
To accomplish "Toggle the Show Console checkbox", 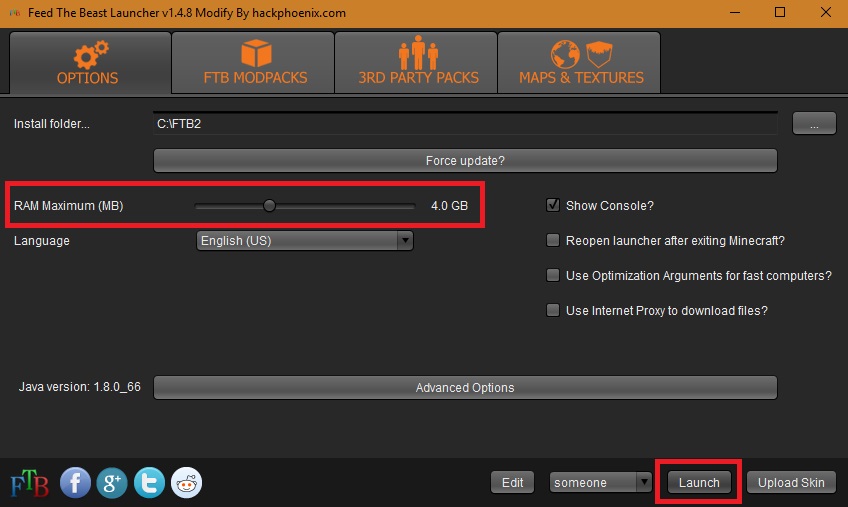I will (x=553, y=205).
